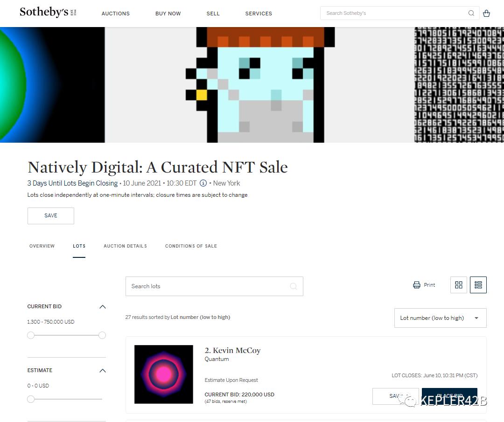Click '3 Days Until Lots Begin Closing'

tap(72, 183)
